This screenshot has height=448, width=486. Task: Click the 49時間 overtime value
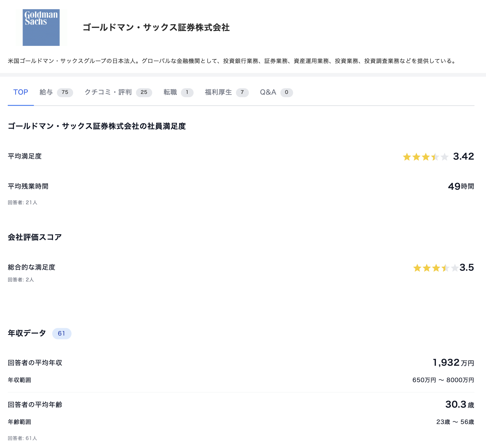[x=461, y=186]
